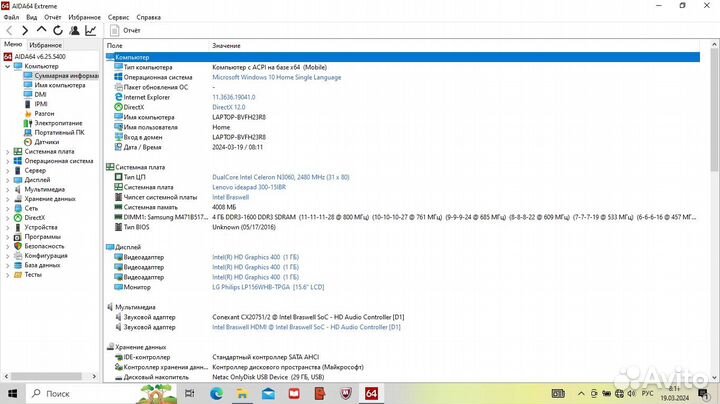Select Электропитание in the tree
This screenshot has height=404, width=720.
pyautogui.click(x=53, y=123)
